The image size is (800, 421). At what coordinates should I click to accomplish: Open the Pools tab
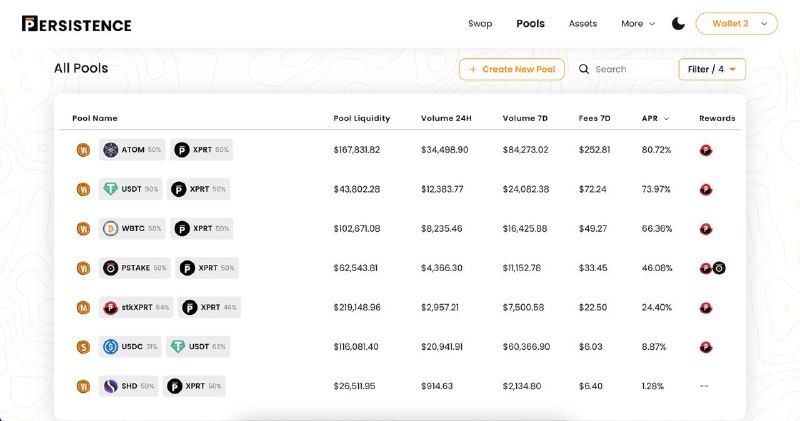point(531,23)
